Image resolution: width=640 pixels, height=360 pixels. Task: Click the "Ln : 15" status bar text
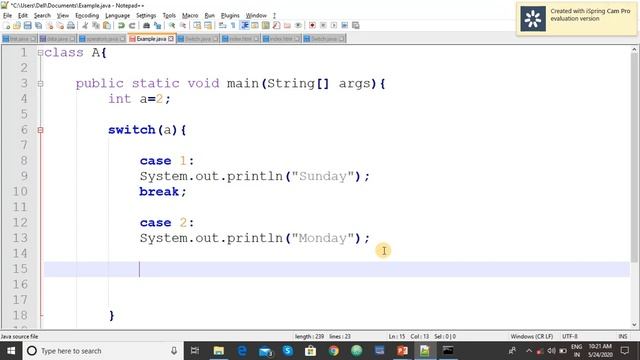397,336
